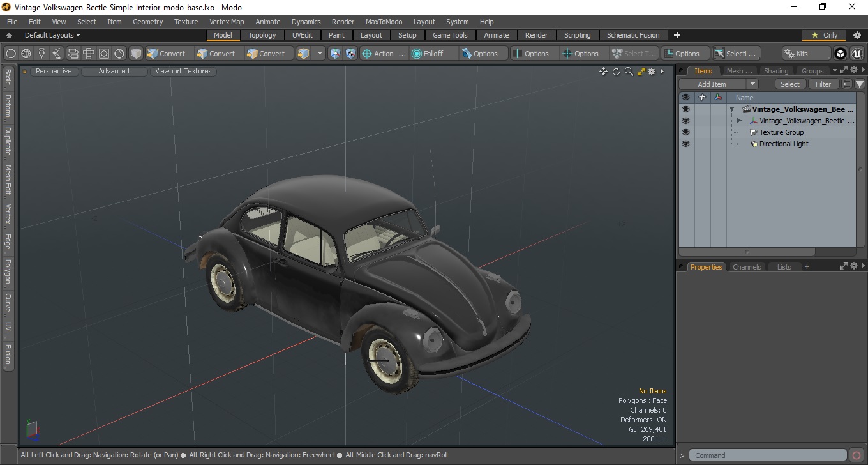Toggle visibility of Vintage_Volkswagen_Beetle mesh item
The image size is (868, 465).
coord(685,121)
